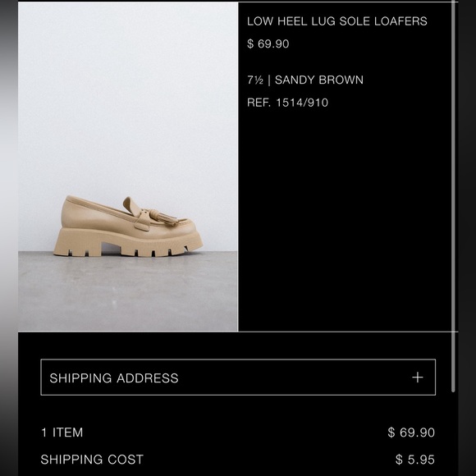Click the Shipping Cost label
476x476 pixels.
coord(92,460)
